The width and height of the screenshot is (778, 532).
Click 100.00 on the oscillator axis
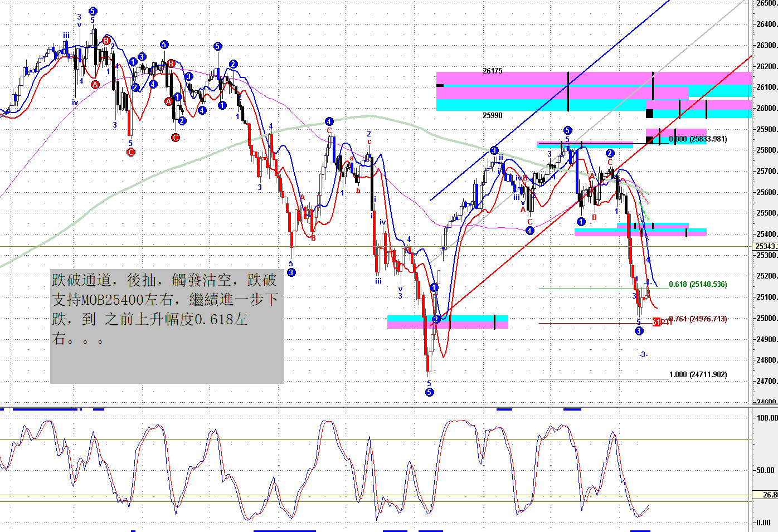coord(767,418)
